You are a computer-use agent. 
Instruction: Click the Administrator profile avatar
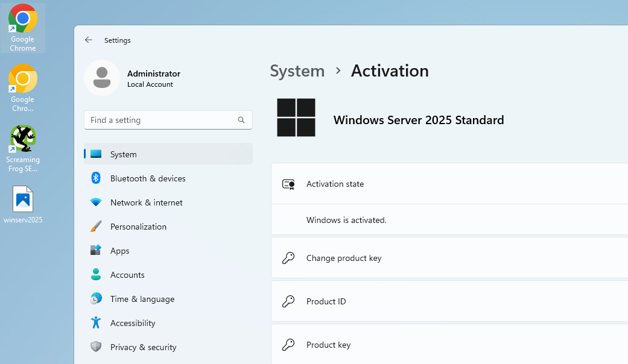tap(102, 78)
